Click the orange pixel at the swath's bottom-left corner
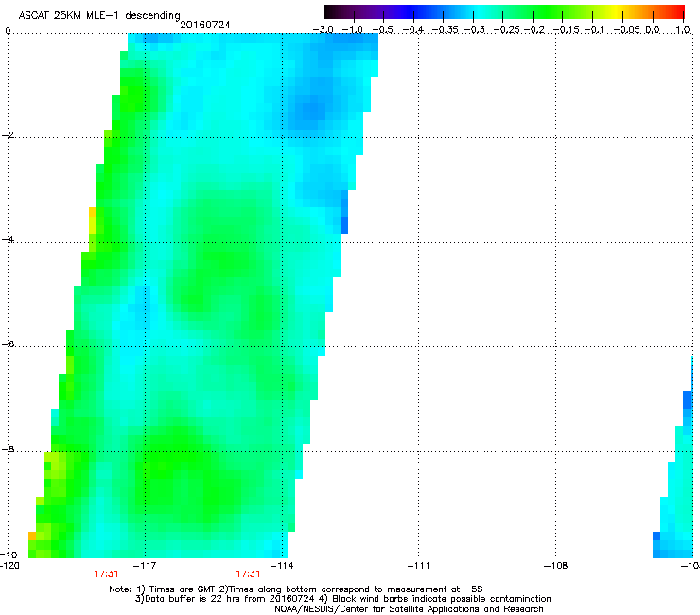The image size is (700, 615). point(32,536)
